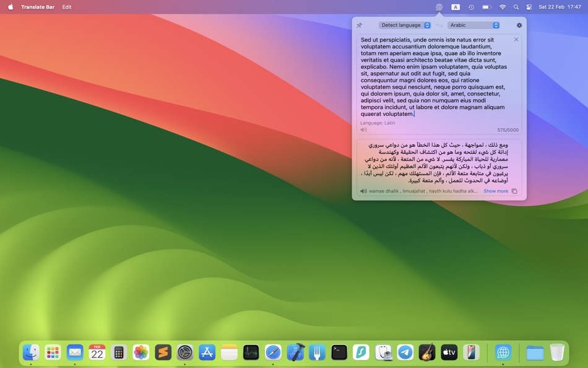This screenshot has height=368, width=588.
Task: Click the Arabic translation output text
Action: [x=437, y=162]
